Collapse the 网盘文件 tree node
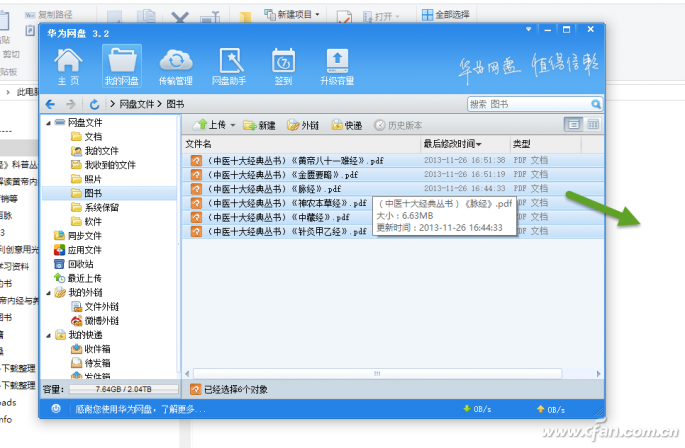 click(x=48, y=123)
